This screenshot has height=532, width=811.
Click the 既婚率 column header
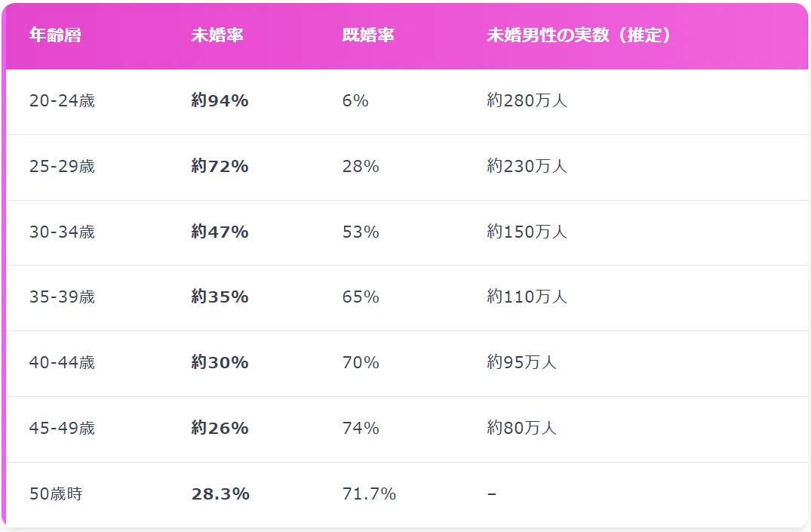click(x=367, y=35)
